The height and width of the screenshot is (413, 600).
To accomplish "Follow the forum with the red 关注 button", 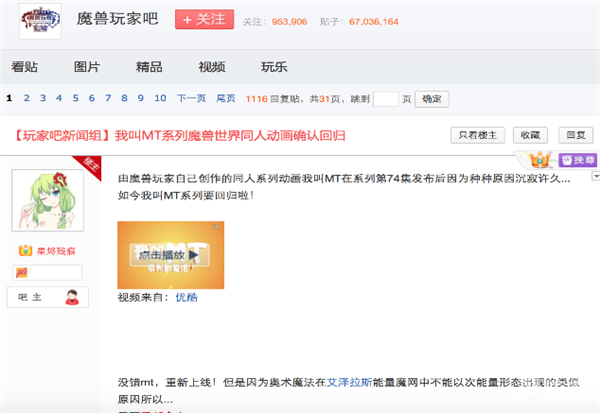I will click(204, 20).
